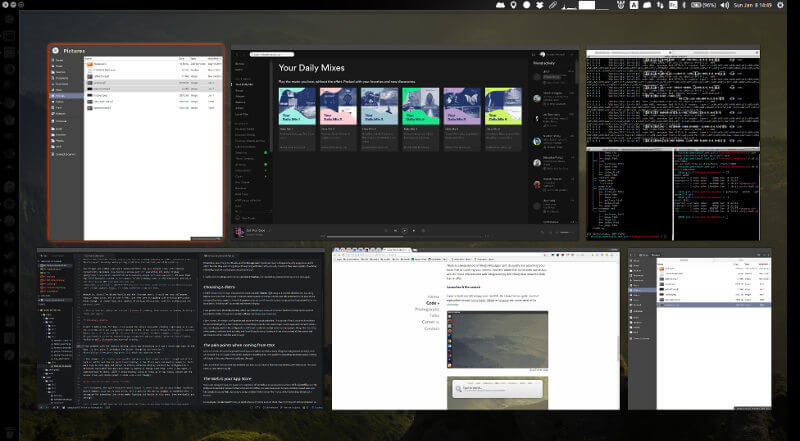Open the volume speaker indicator
This screenshot has width=800, height=441.
pyautogui.click(x=725, y=5)
